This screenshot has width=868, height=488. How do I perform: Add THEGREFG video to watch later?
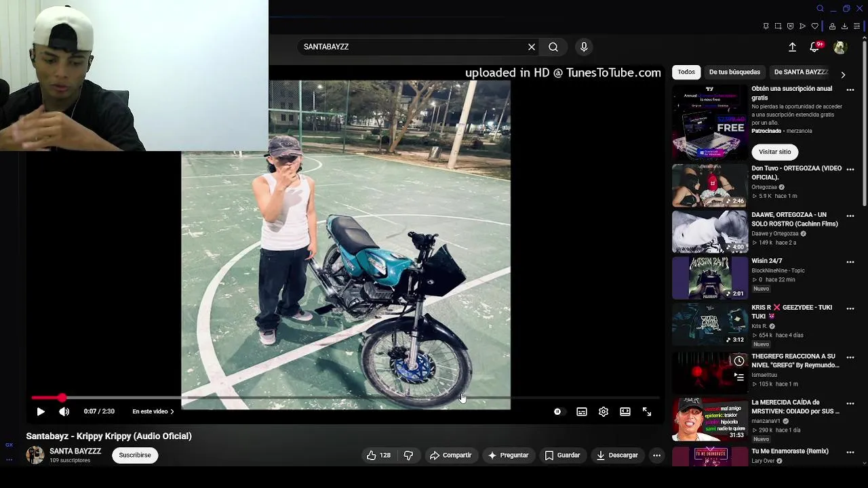[x=739, y=361]
